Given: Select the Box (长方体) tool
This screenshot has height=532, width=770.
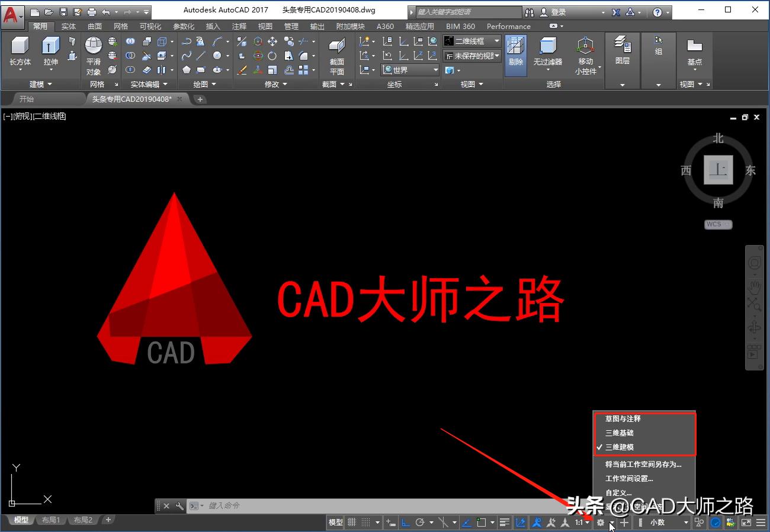Looking at the screenshot, I should point(20,52).
